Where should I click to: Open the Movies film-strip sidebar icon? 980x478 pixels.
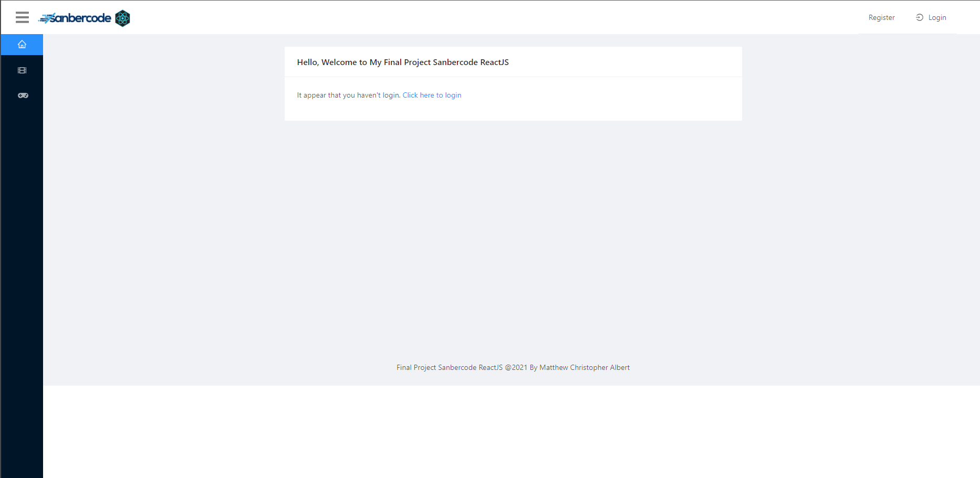pyautogui.click(x=22, y=70)
